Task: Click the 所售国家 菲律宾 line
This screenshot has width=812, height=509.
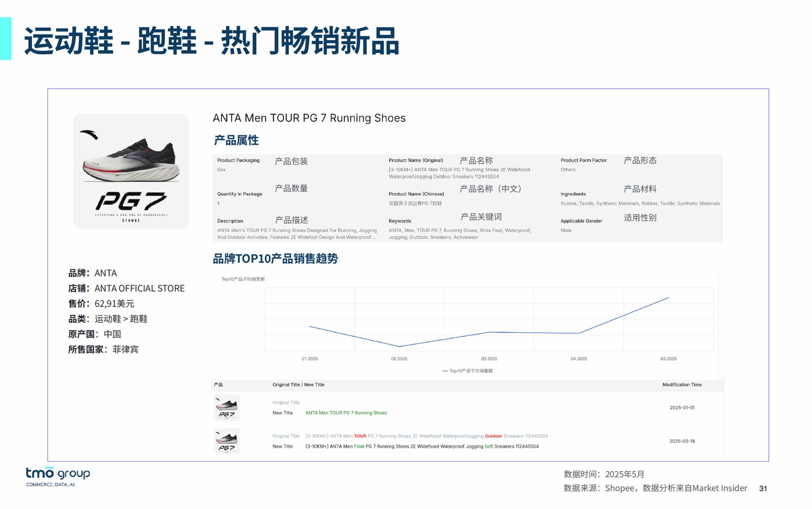Action: 103,349
